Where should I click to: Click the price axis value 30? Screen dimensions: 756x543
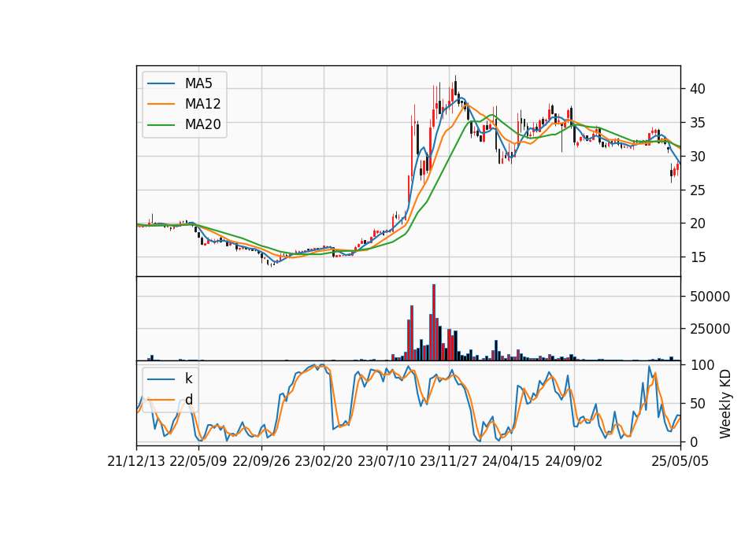coord(698,157)
